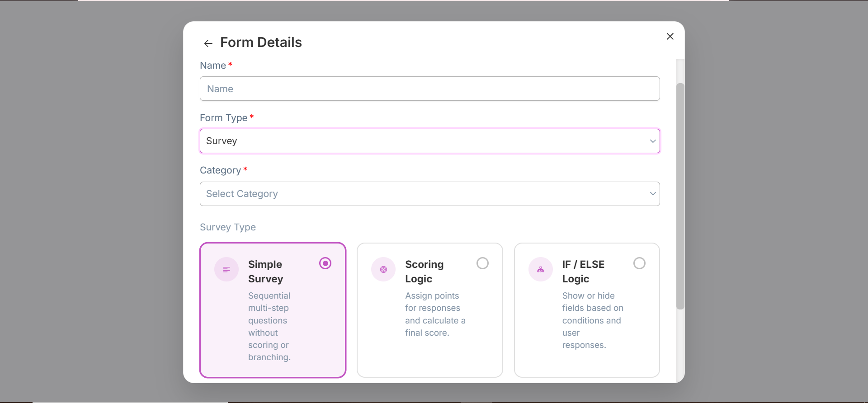Click the dialog's vertical scrollbar thumb
The height and width of the screenshot is (403, 868).
[680, 196]
